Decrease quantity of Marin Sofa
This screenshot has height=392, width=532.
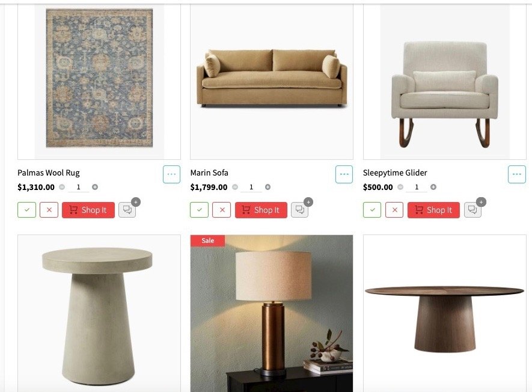pos(235,187)
